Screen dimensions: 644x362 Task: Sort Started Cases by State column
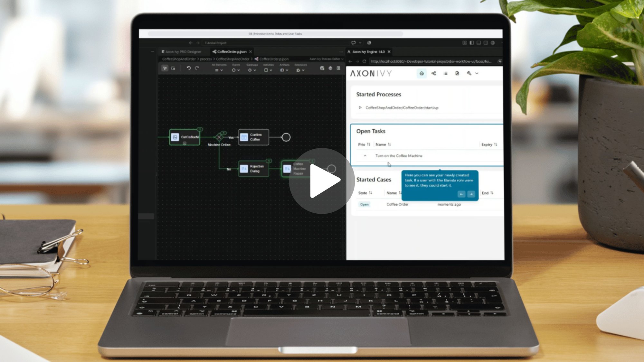click(x=365, y=193)
